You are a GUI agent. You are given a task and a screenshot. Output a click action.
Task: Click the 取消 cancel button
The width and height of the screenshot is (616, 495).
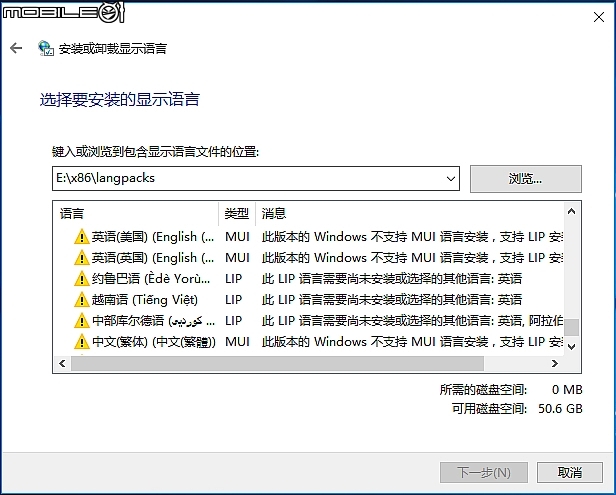coord(570,472)
